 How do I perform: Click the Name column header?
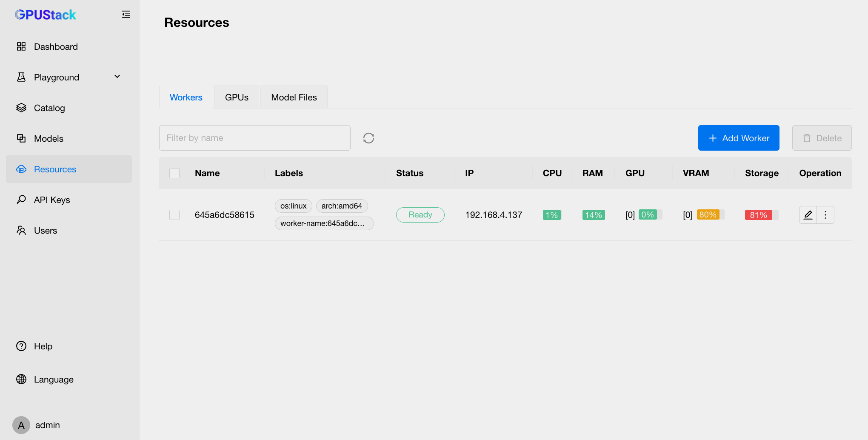pos(207,173)
